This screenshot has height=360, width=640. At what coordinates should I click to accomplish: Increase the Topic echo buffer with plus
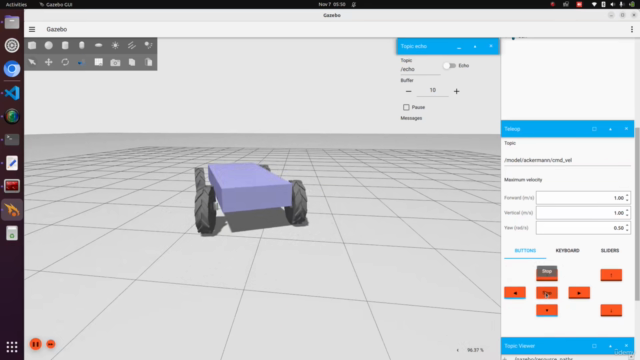pyautogui.click(x=456, y=91)
